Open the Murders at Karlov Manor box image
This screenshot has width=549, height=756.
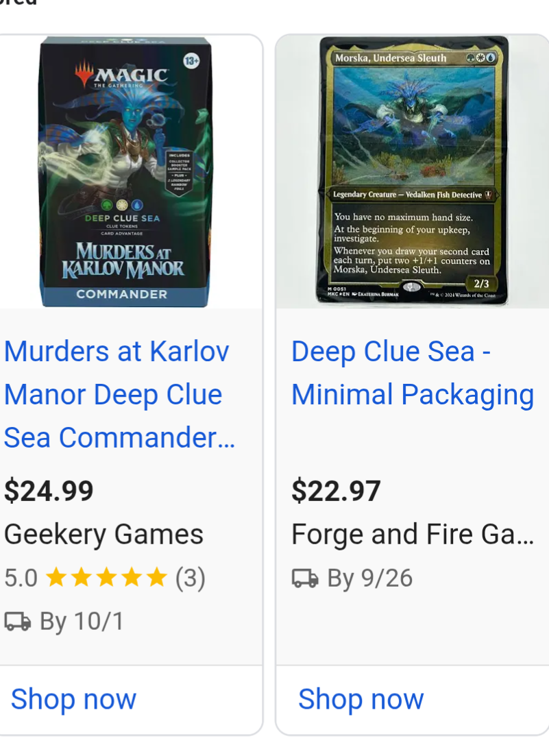pyautogui.click(x=125, y=171)
